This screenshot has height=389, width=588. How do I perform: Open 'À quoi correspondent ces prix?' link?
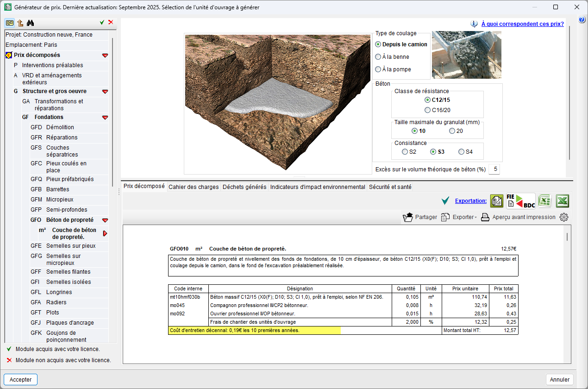[522, 24]
